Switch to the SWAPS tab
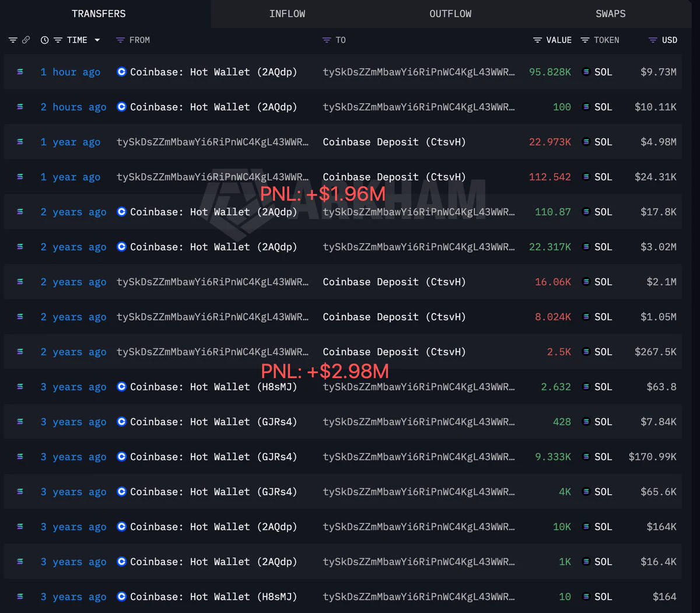Image resolution: width=700 pixels, height=613 pixels. pyautogui.click(x=610, y=13)
